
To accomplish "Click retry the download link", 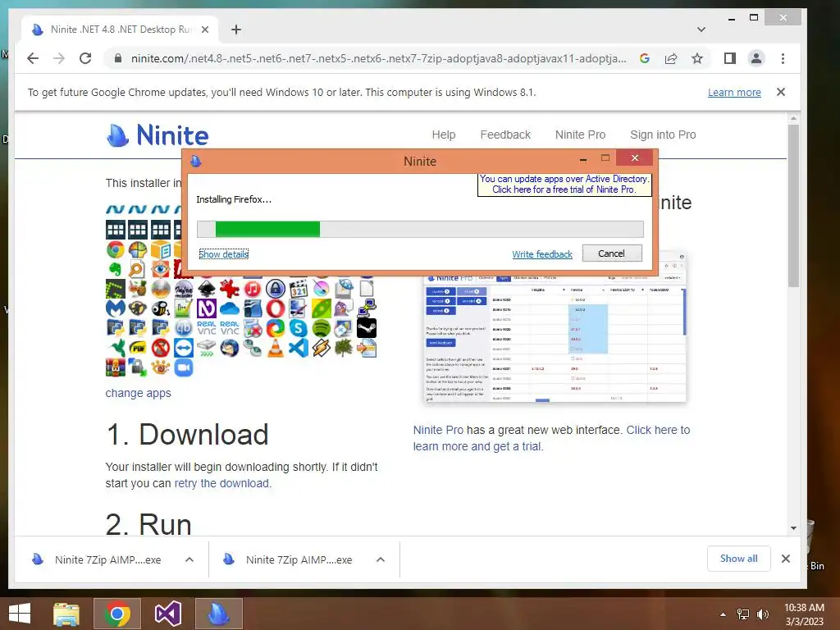I will pyautogui.click(x=222, y=483).
